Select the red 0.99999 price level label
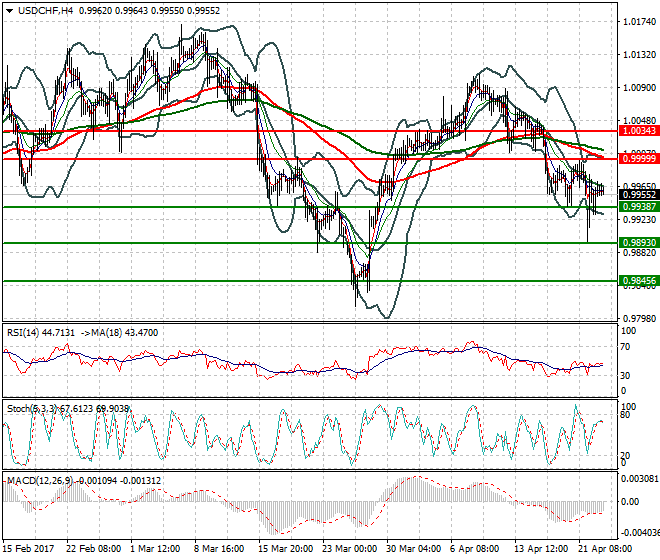660x560 pixels. point(639,159)
